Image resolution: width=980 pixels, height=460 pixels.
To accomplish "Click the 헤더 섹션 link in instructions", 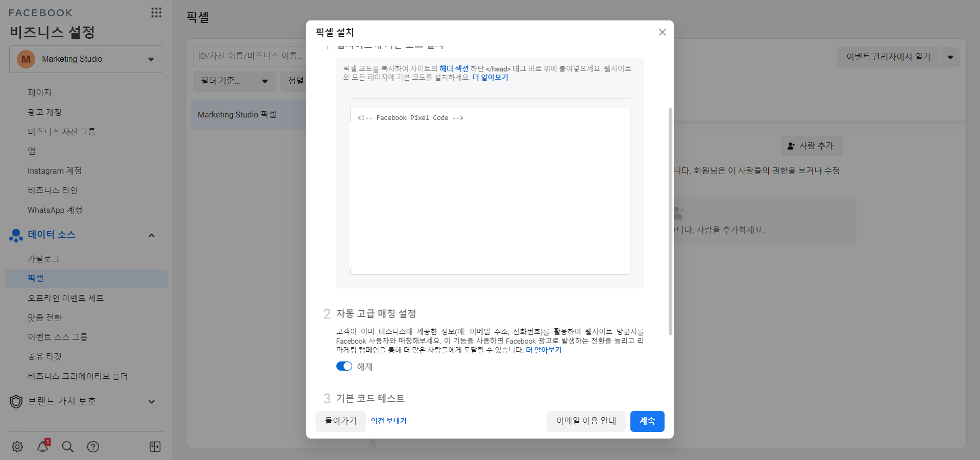I will coord(454,69).
